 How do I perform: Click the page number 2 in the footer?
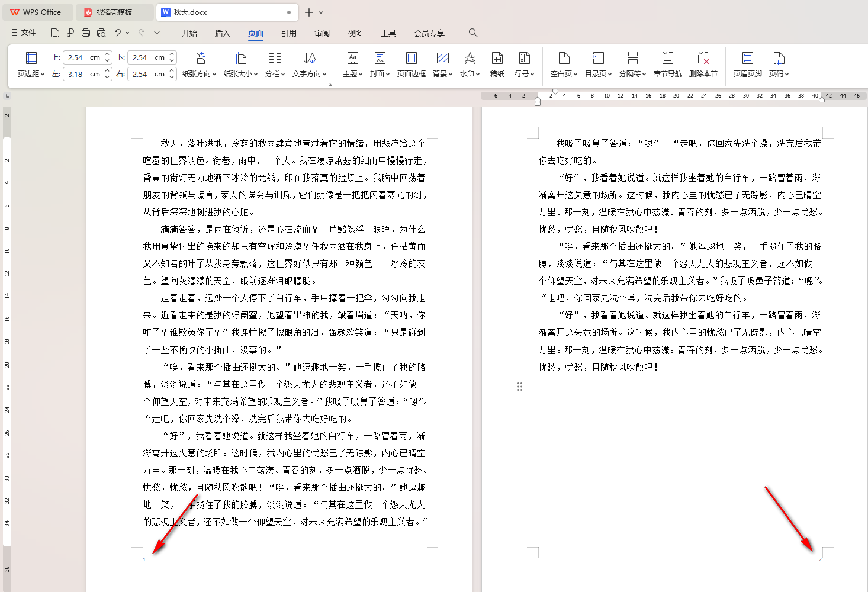[x=820, y=559]
